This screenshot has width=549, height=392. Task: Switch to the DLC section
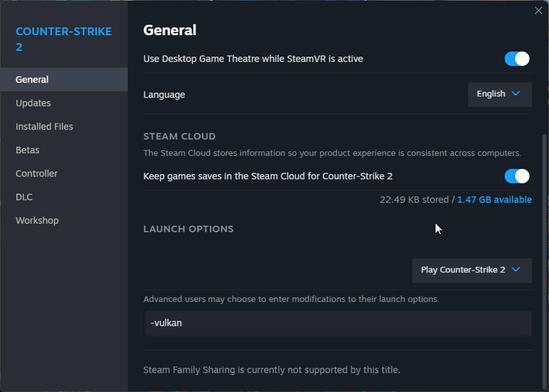click(24, 197)
